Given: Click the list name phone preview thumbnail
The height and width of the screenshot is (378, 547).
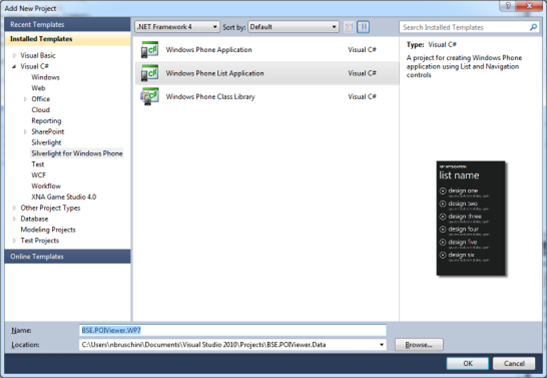Looking at the screenshot, I should pyautogui.click(x=471, y=218).
